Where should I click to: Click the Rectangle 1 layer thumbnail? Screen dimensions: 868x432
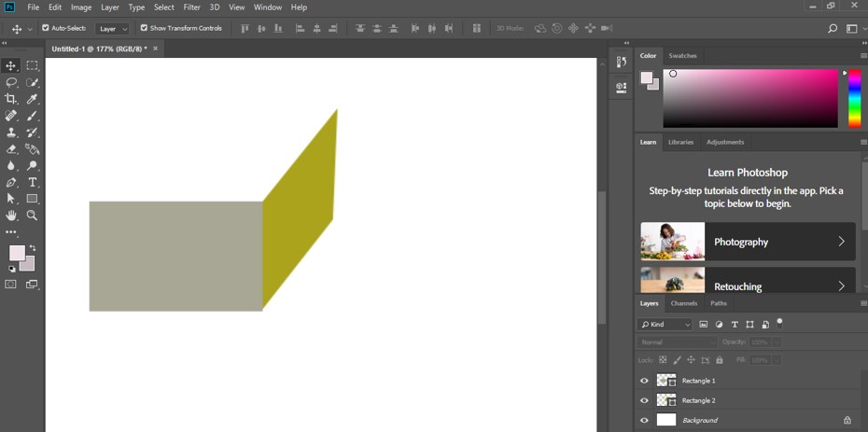point(666,381)
